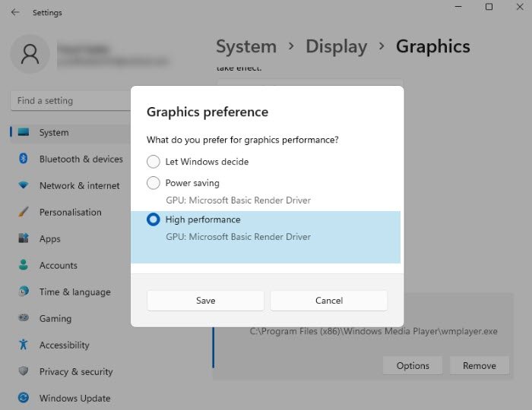Open Privacy & security shield icon
532x410 pixels.
point(24,371)
